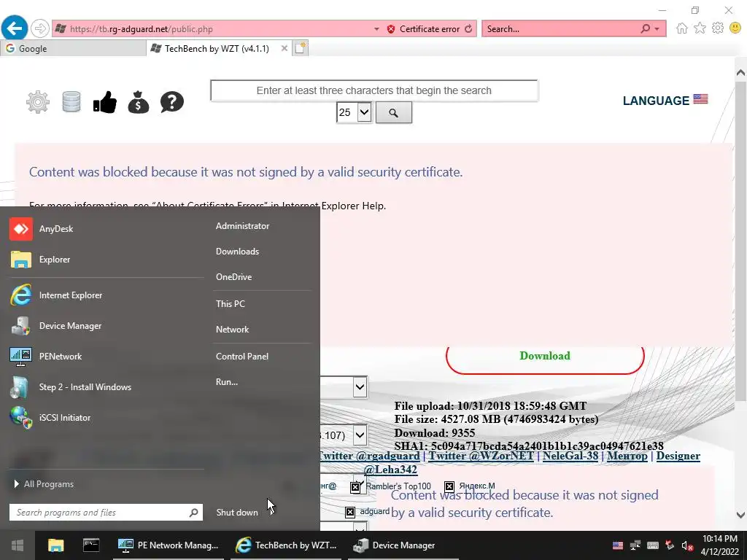The height and width of the screenshot is (560, 747).
Task: Click the LANGUAGE label
Action: click(x=656, y=101)
